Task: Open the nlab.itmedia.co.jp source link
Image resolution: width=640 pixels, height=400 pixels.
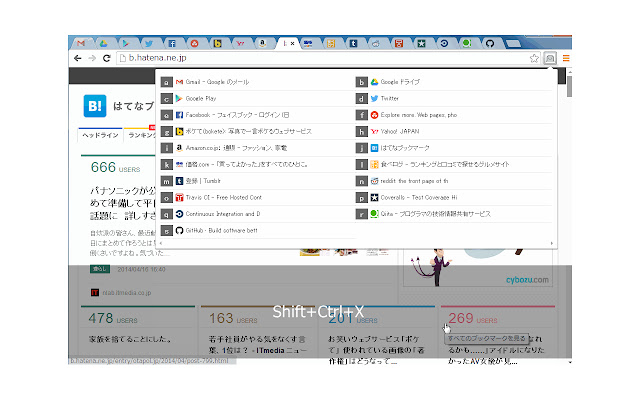Action: pyautogui.click(x=127, y=293)
